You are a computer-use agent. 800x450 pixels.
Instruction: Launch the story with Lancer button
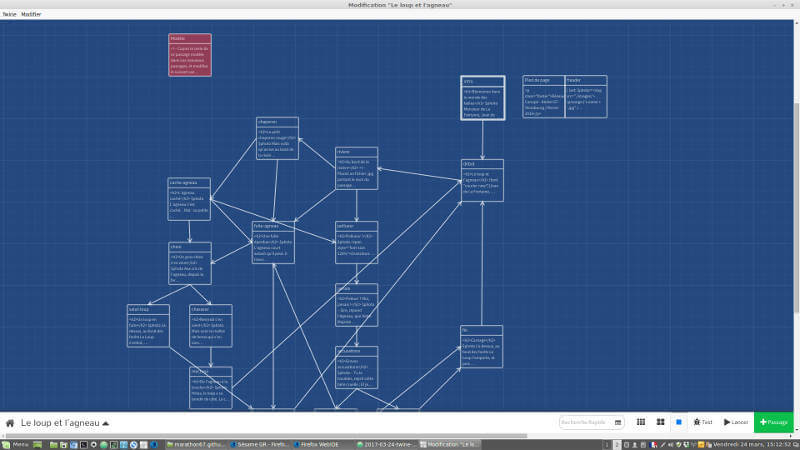(736, 422)
